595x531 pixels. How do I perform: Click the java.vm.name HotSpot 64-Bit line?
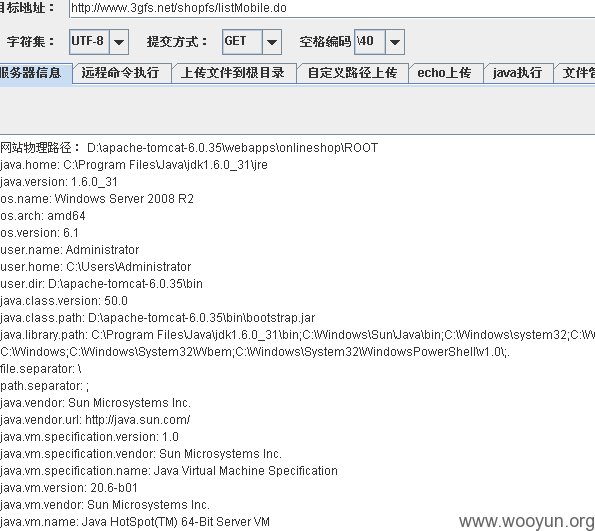click(x=135, y=522)
